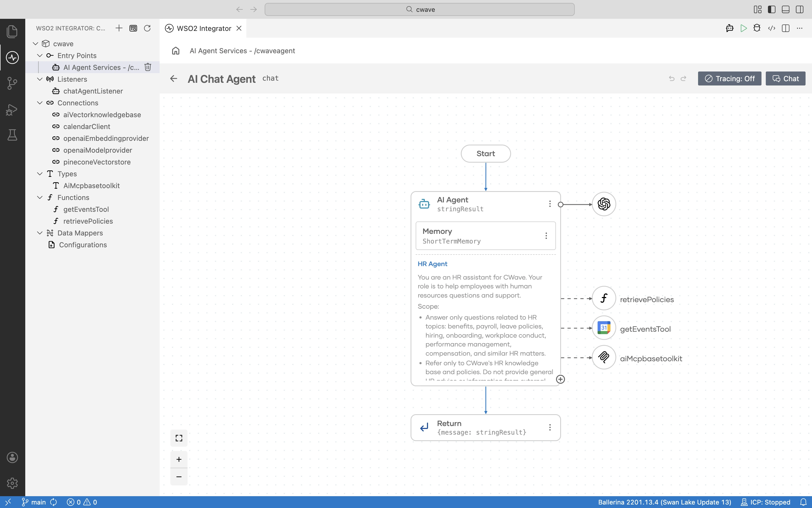Open the WSO2 Integrator activity bar icon
The height and width of the screenshot is (508, 812).
(x=12, y=58)
